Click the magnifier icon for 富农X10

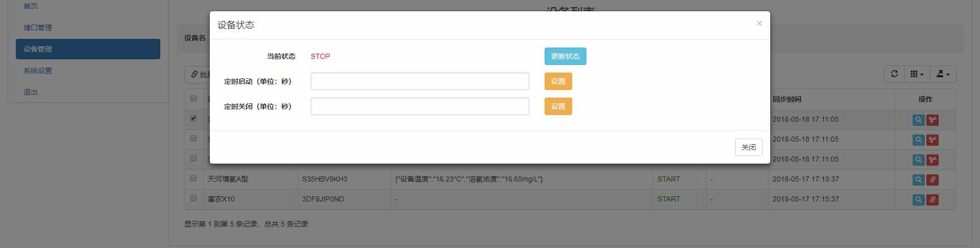918,200
